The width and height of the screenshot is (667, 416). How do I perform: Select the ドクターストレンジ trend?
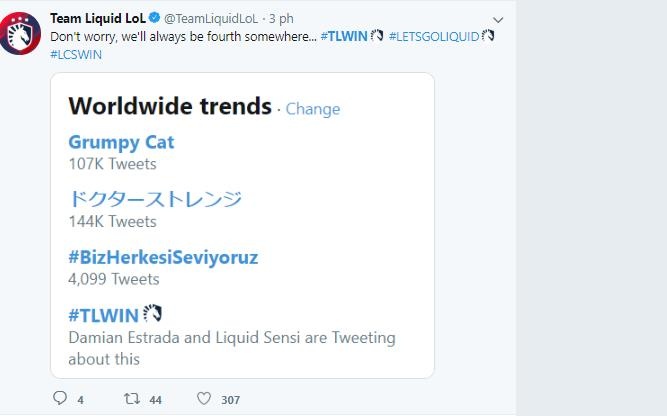(x=155, y=199)
